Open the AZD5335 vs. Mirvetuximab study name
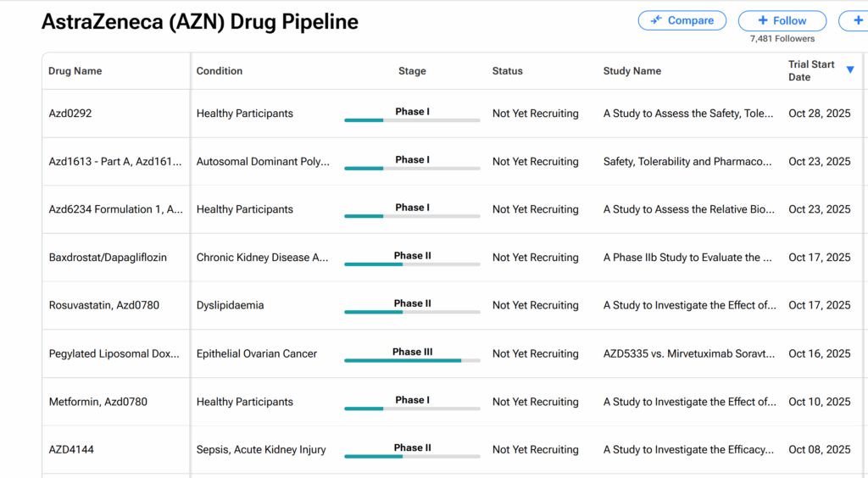The height and width of the screenshot is (478, 868). point(688,354)
